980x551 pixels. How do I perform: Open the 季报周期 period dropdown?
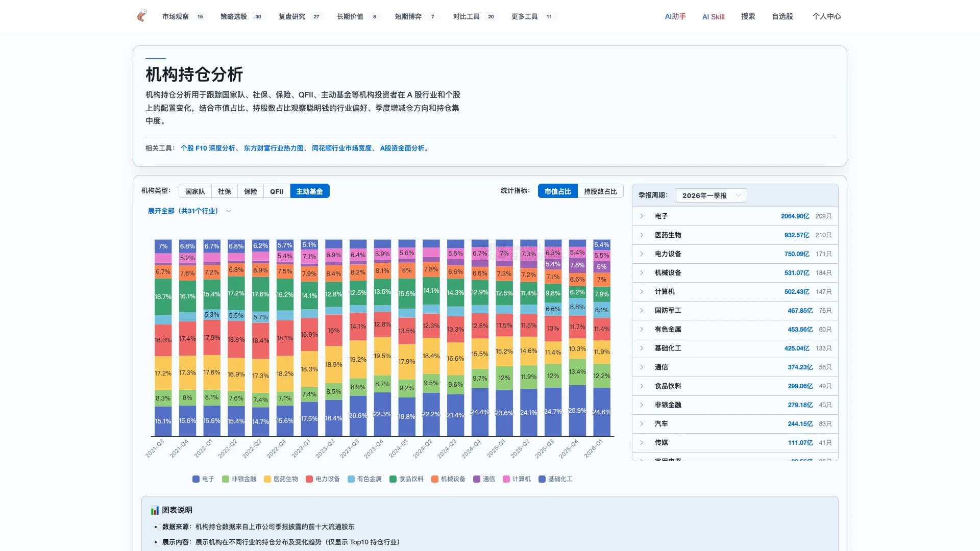pyautogui.click(x=711, y=195)
